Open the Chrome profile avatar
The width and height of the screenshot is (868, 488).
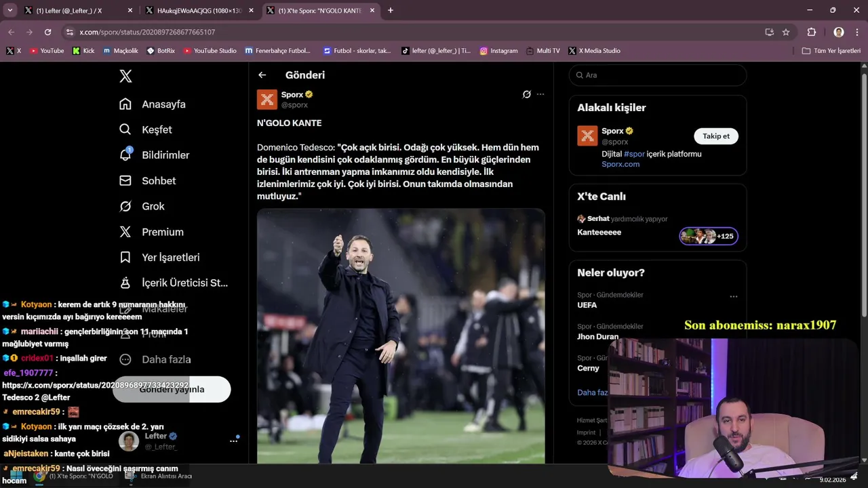(839, 32)
